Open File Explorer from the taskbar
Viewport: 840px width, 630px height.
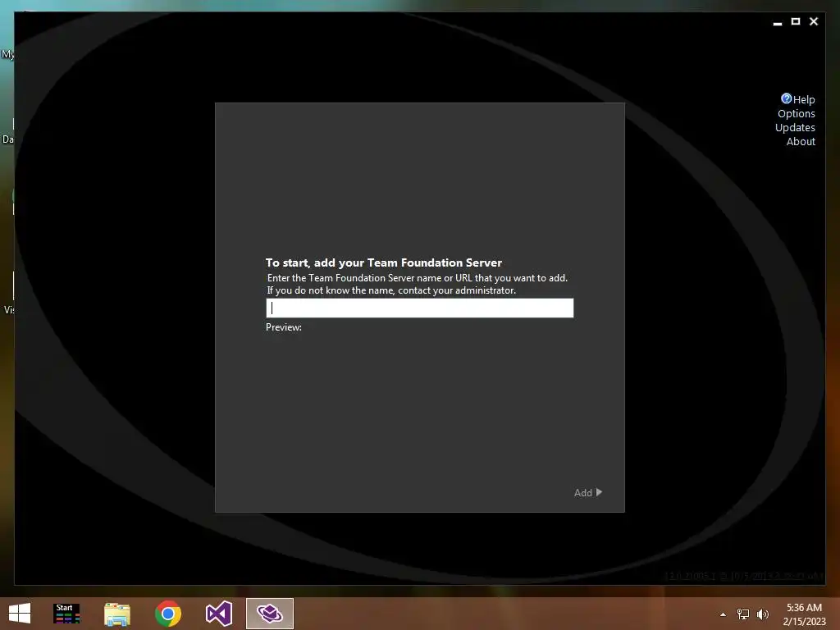[x=116, y=614]
